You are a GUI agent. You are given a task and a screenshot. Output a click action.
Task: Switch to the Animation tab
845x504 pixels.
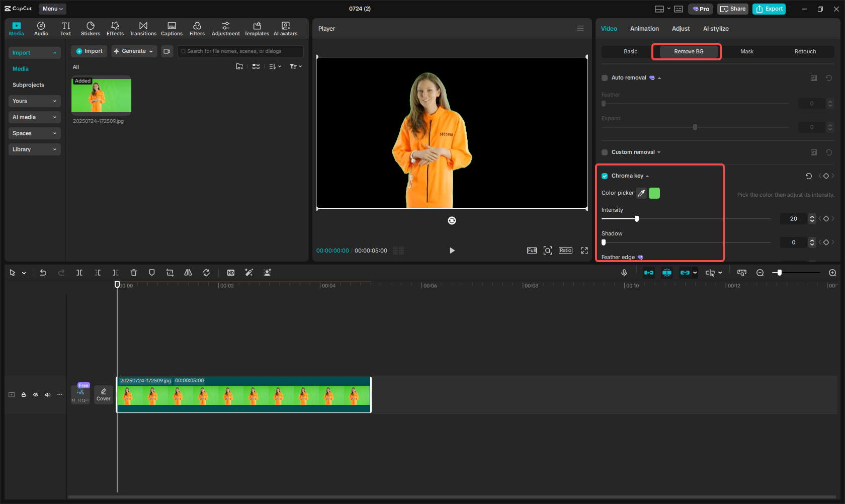(644, 29)
